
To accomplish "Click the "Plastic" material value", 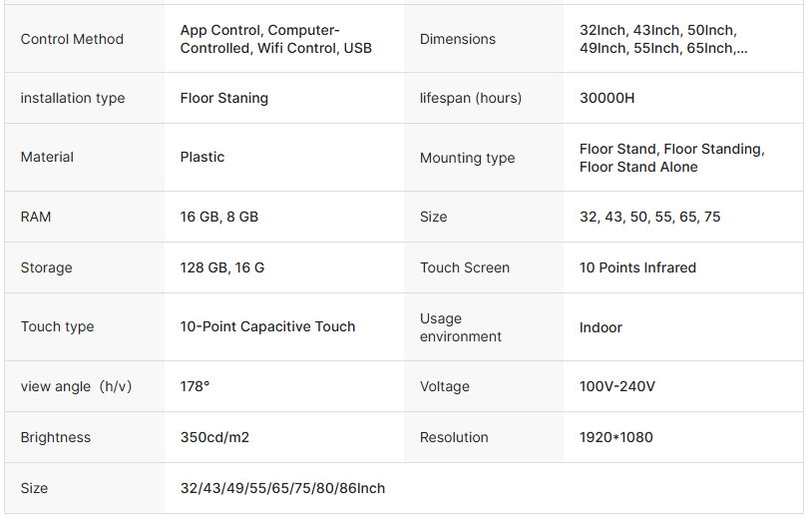I will pyautogui.click(x=203, y=157).
